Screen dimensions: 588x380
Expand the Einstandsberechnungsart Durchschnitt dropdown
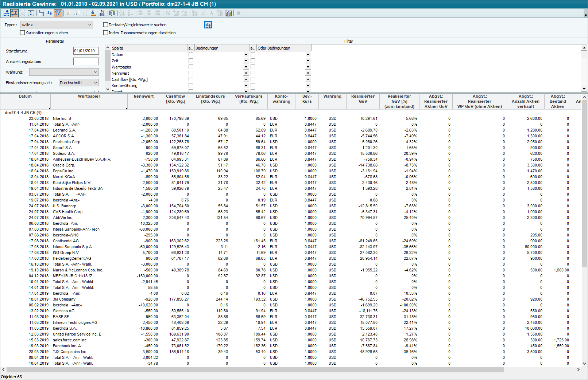point(79,83)
